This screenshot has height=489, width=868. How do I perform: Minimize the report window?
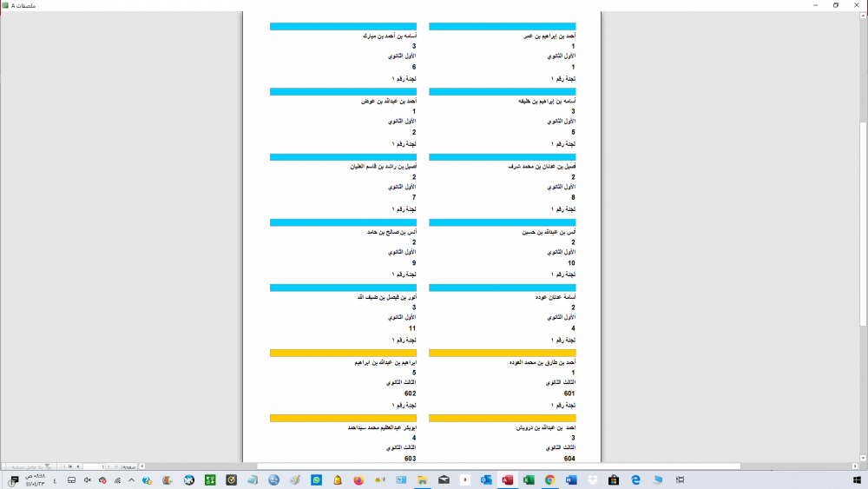click(815, 5)
